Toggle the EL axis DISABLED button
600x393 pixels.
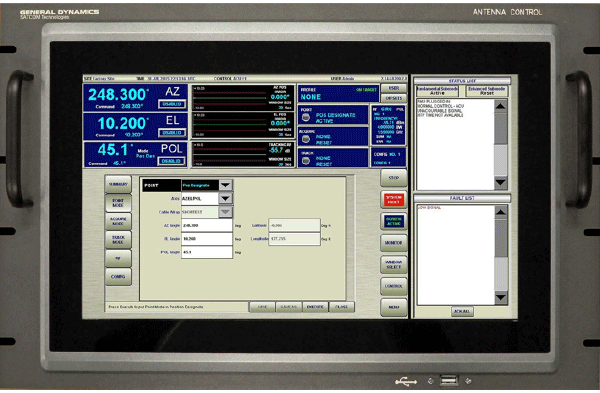(x=172, y=133)
